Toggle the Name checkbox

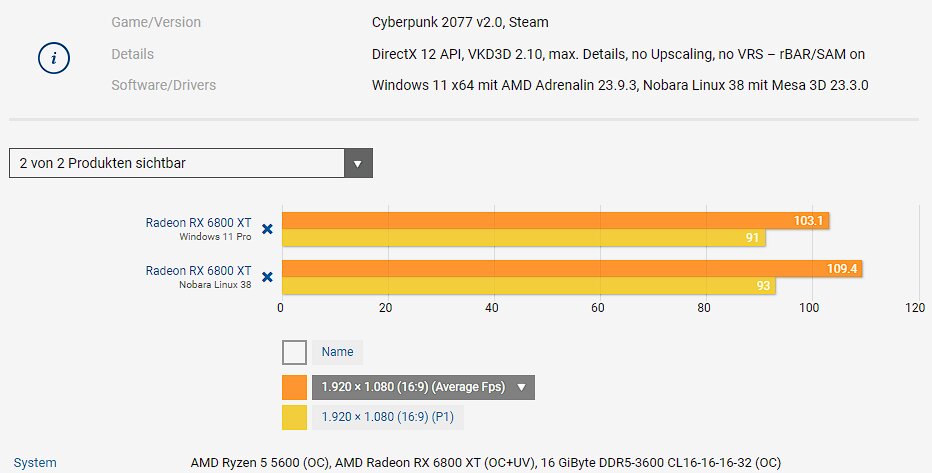coord(294,352)
